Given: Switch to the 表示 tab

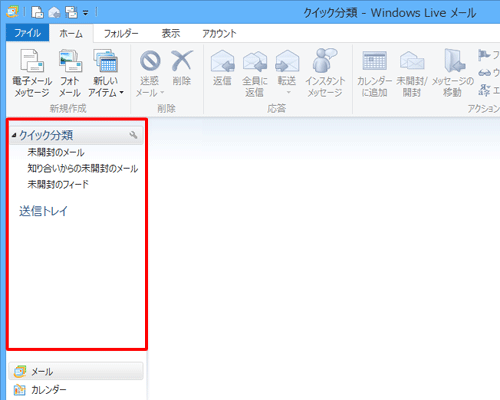Looking at the screenshot, I should tap(171, 33).
